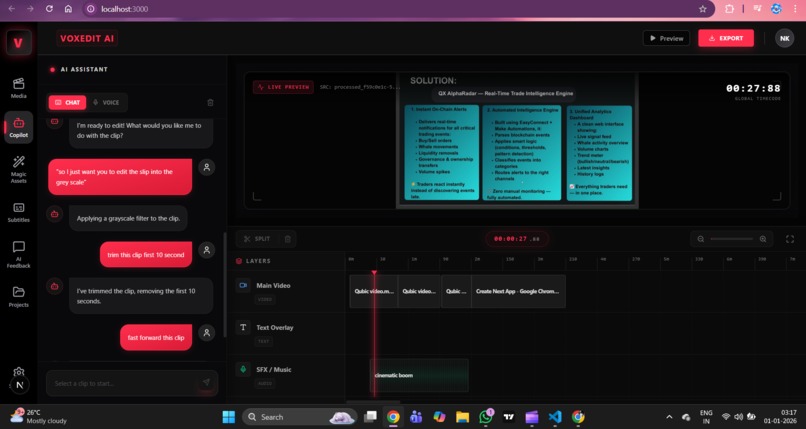
Task: Click the Text Overlay layer label
Action: (274, 327)
